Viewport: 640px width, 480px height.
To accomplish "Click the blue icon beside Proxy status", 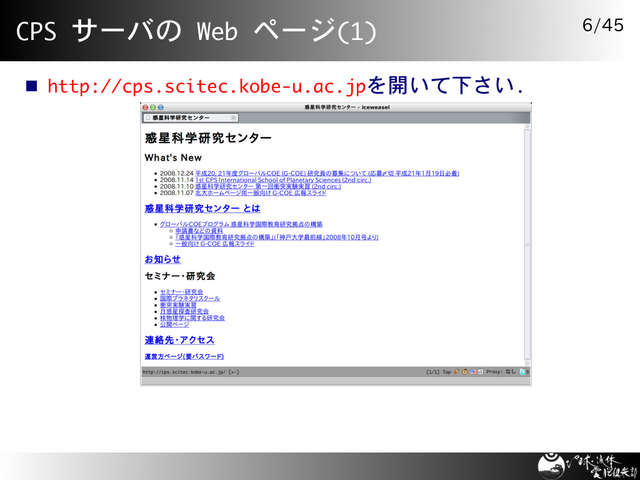I will click(x=523, y=372).
